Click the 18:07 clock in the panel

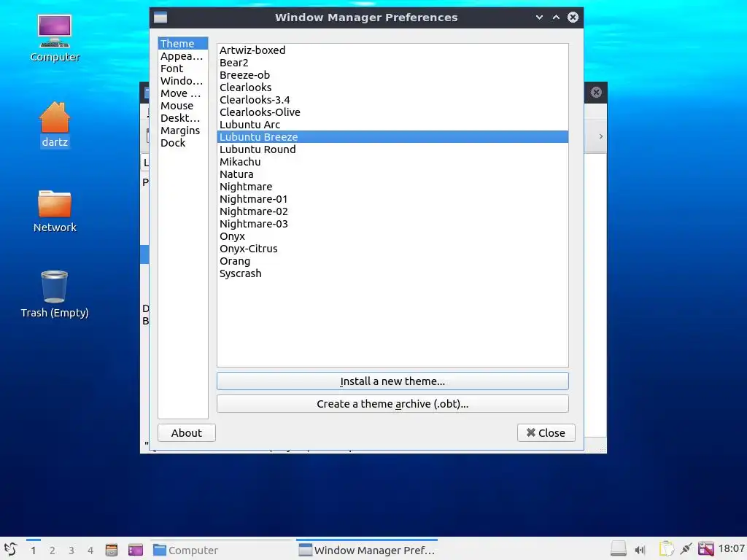pyautogui.click(x=731, y=549)
